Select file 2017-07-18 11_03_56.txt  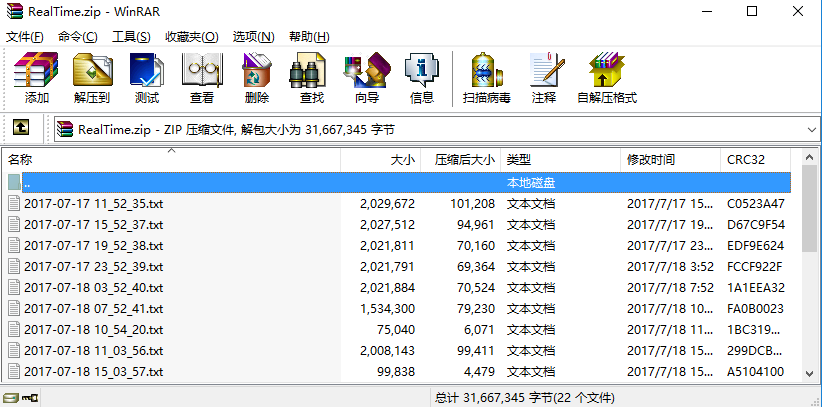point(94,350)
